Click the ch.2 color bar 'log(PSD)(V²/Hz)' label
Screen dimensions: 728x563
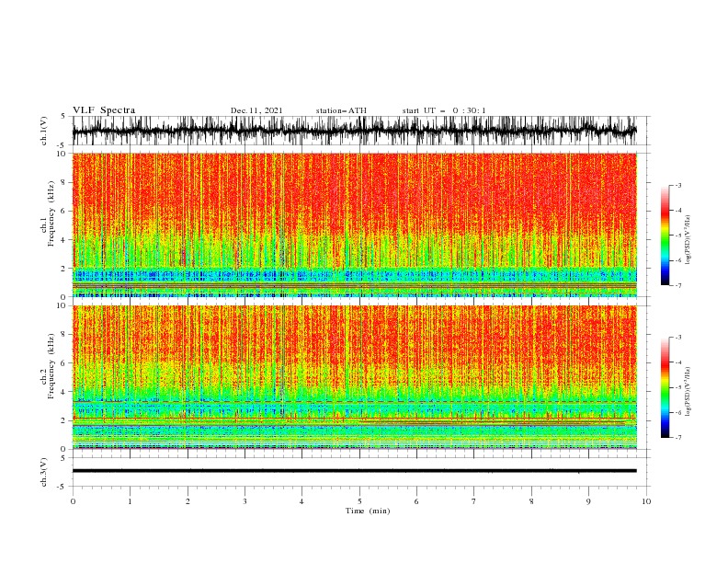click(x=688, y=392)
